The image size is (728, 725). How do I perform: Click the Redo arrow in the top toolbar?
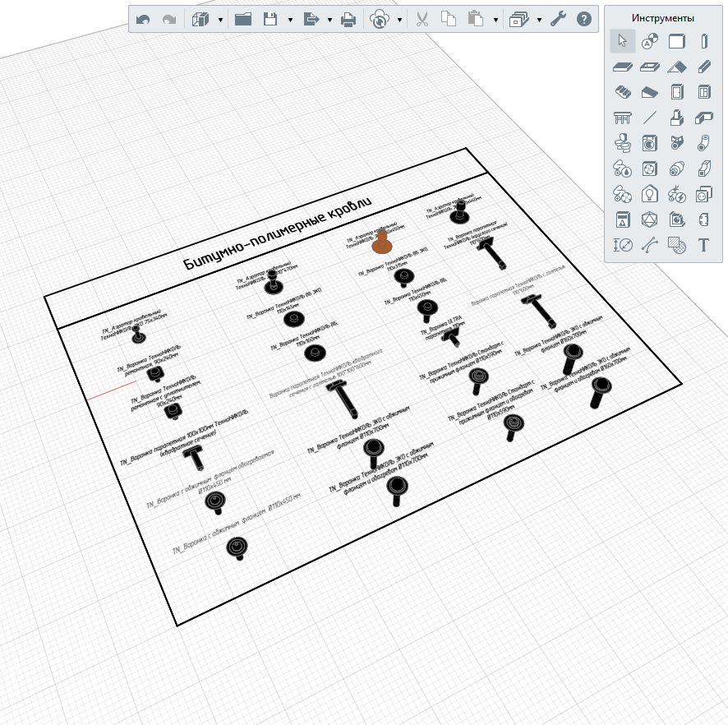169,20
